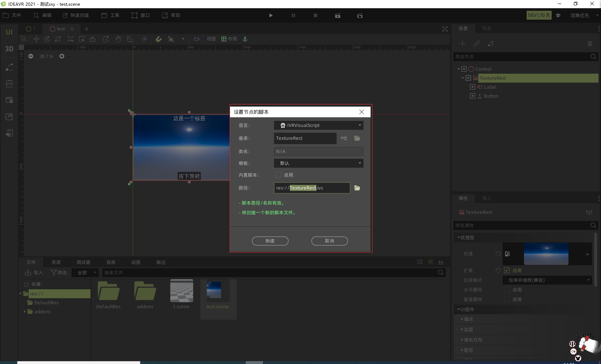Image resolution: width=601 pixels, height=364 pixels.
Task: Toggle visibility box of TextureRect node
Action: tap(468, 78)
